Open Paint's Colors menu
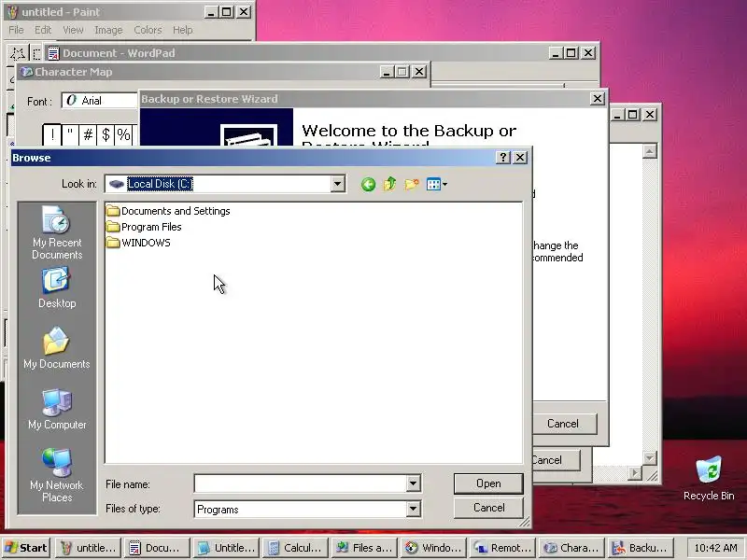 148,30
